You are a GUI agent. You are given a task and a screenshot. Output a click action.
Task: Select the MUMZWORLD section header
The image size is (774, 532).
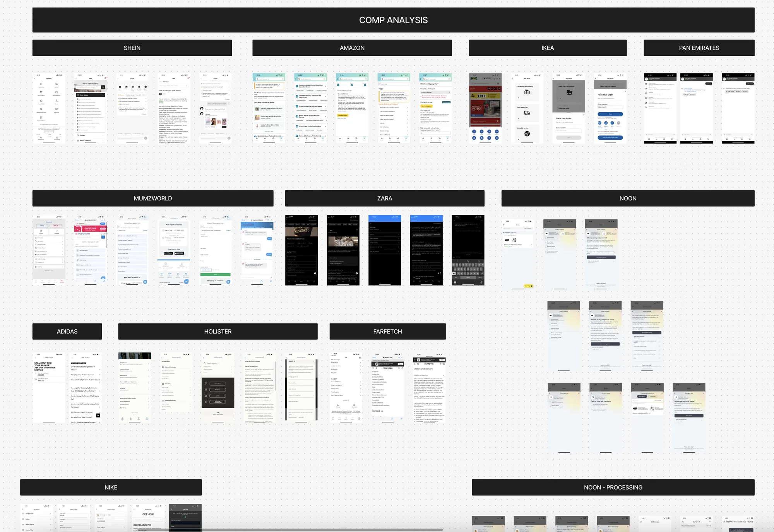153,198
